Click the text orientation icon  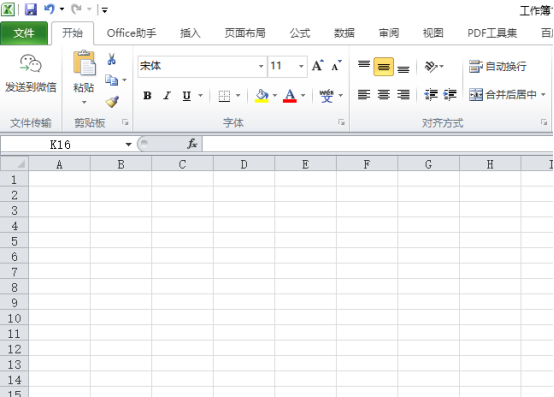coord(431,66)
